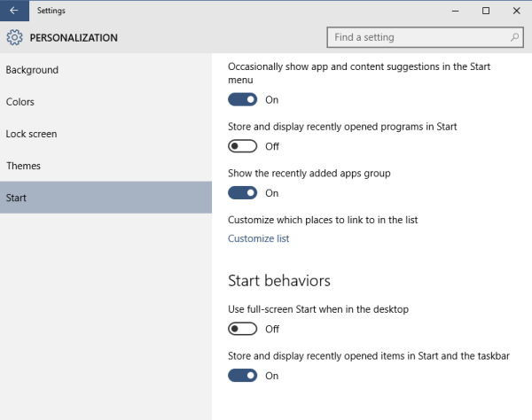The width and height of the screenshot is (532, 420).
Task: Disable recently opened items in taskbar toggle
Action: [243, 376]
